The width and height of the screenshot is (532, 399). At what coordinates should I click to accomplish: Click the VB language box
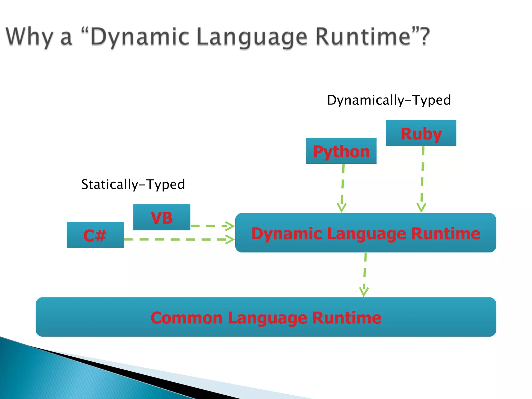[162, 217]
